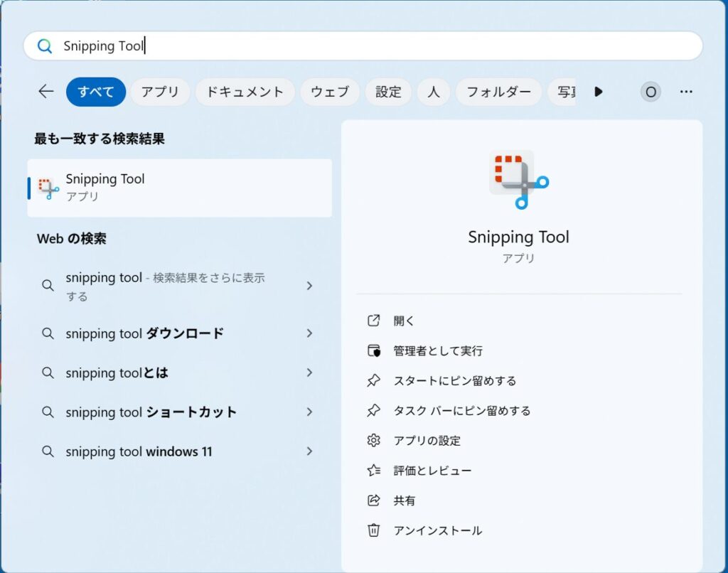Click the アンインストール trash icon

374,530
